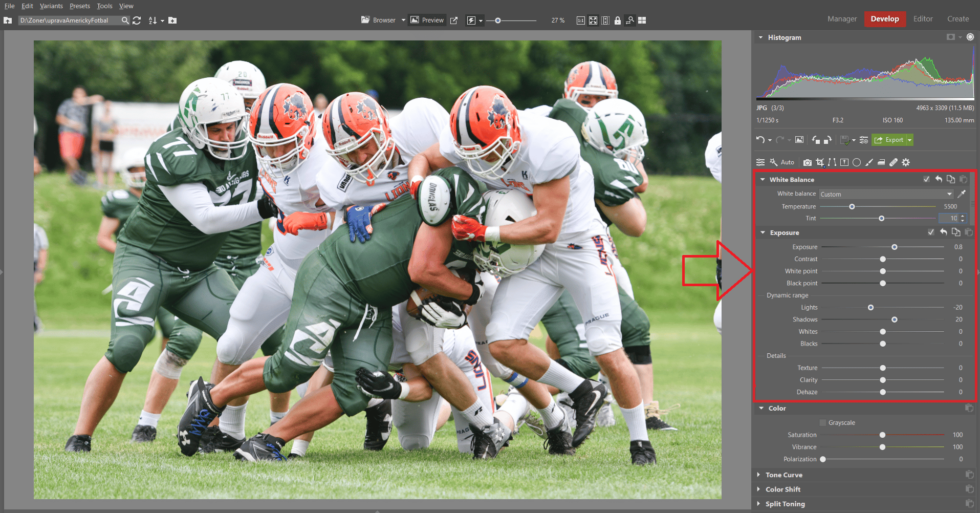Copy Exposure group settings icon

(x=956, y=232)
